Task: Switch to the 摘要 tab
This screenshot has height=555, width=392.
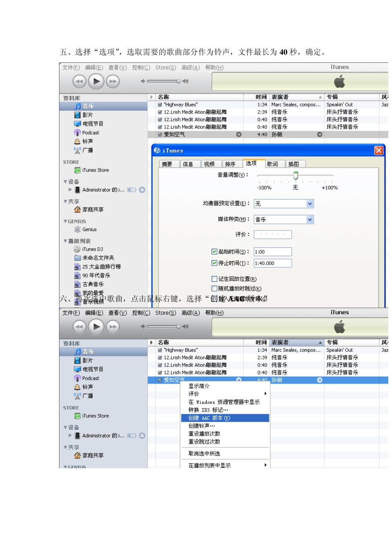Action: (x=169, y=164)
